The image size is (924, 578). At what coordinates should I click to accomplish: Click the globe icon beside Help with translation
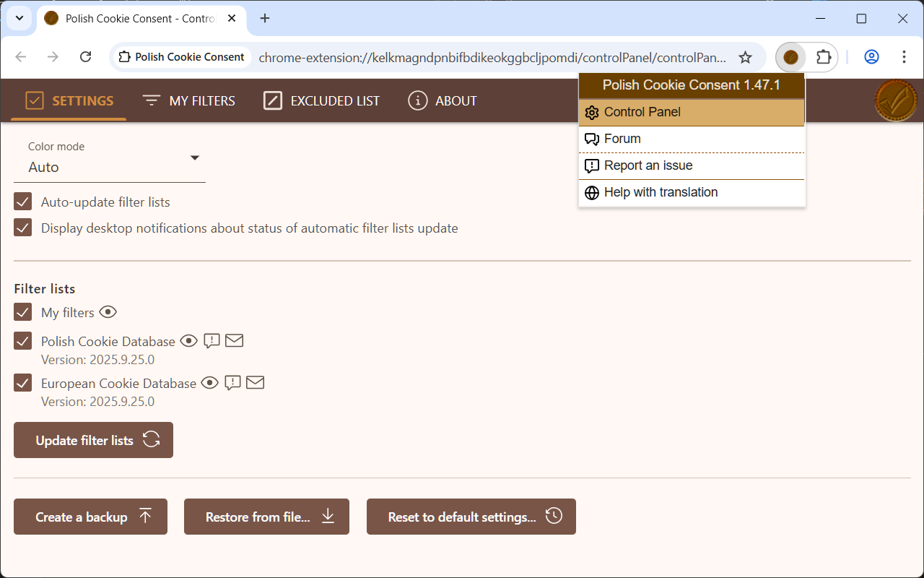[592, 193]
